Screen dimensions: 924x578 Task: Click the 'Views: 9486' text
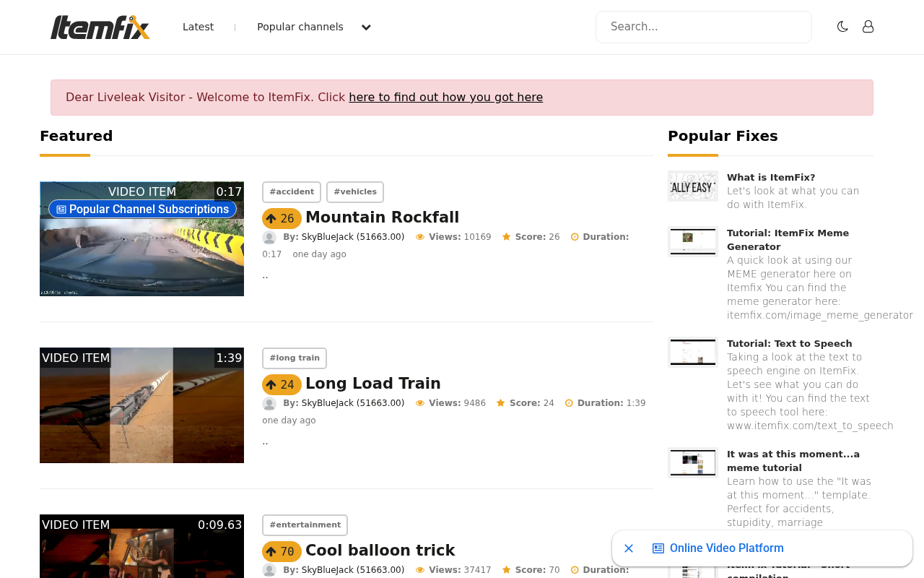click(x=457, y=403)
